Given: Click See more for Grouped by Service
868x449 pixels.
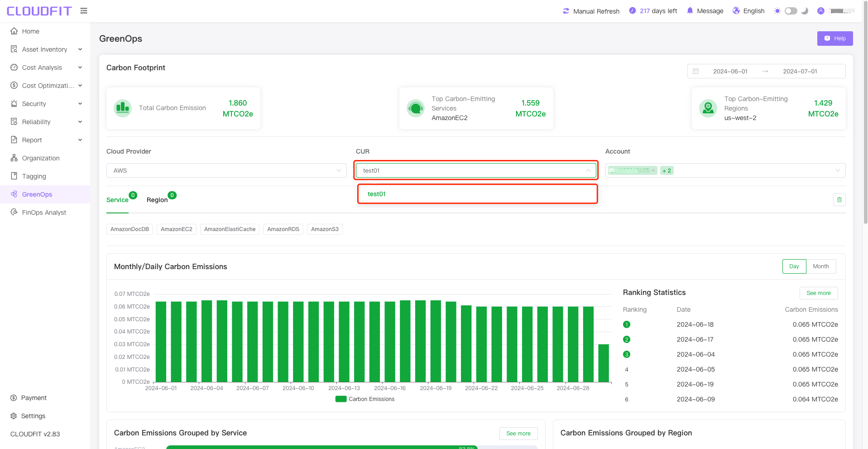Looking at the screenshot, I should pyautogui.click(x=518, y=434).
